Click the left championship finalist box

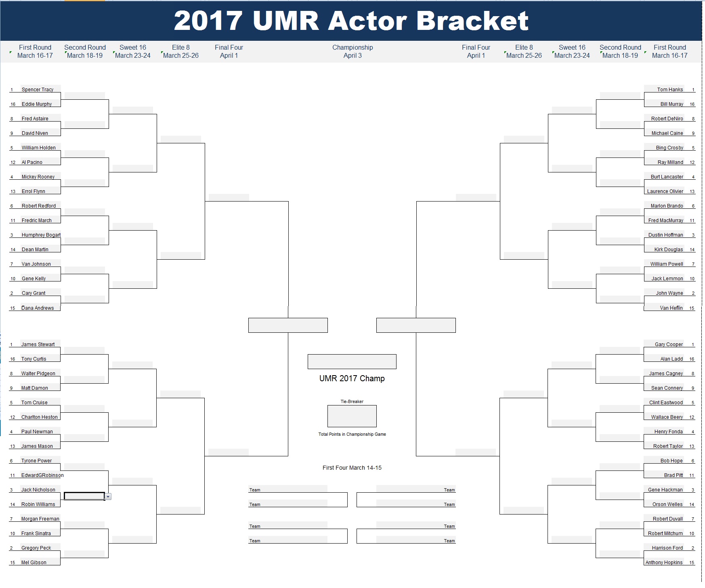288,325
